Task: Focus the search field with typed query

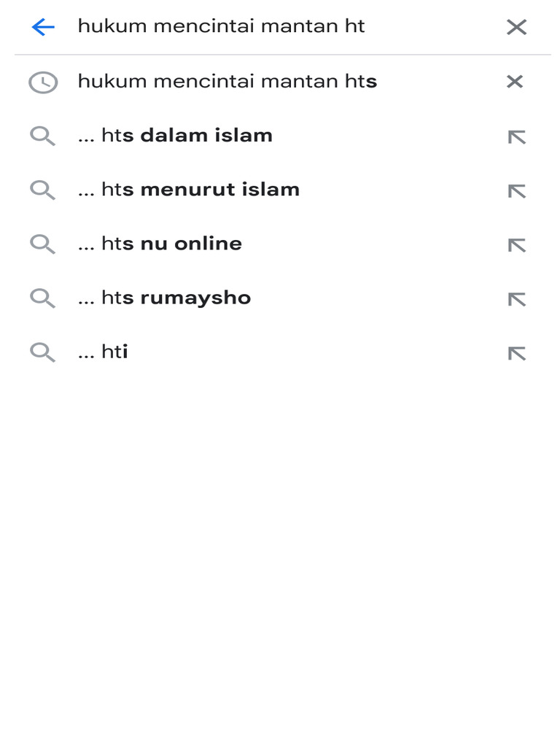Action: pos(277,27)
